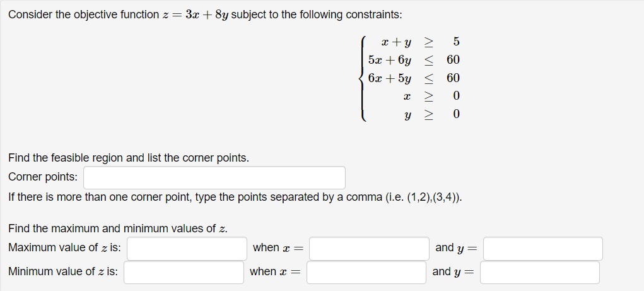Click the 'Minimum value of z is:' label
644x291 pixels.
tap(63, 271)
